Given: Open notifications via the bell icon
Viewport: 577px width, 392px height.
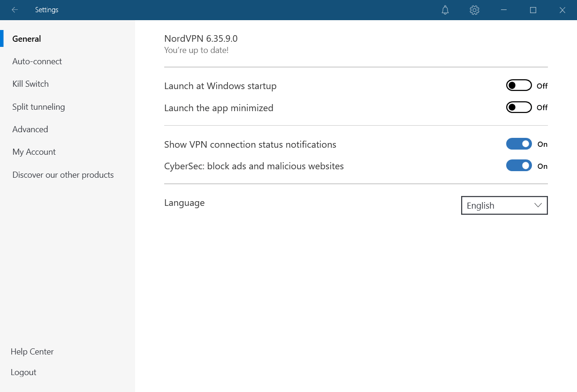Looking at the screenshot, I should point(445,10).
